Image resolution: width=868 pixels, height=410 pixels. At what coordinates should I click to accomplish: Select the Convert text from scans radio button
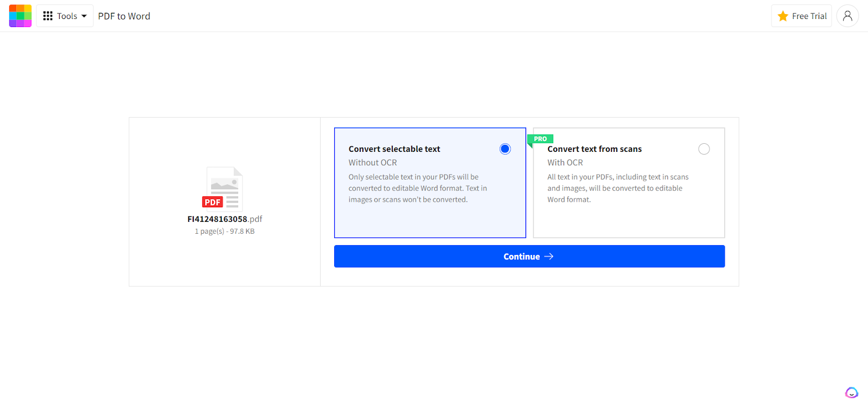pyautogui.click(x=704, y=149)
